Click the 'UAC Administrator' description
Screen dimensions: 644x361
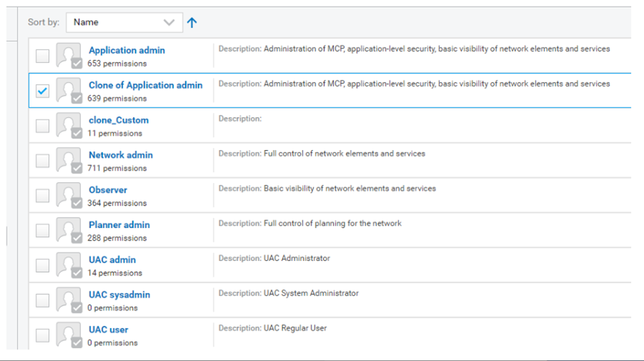297,258
